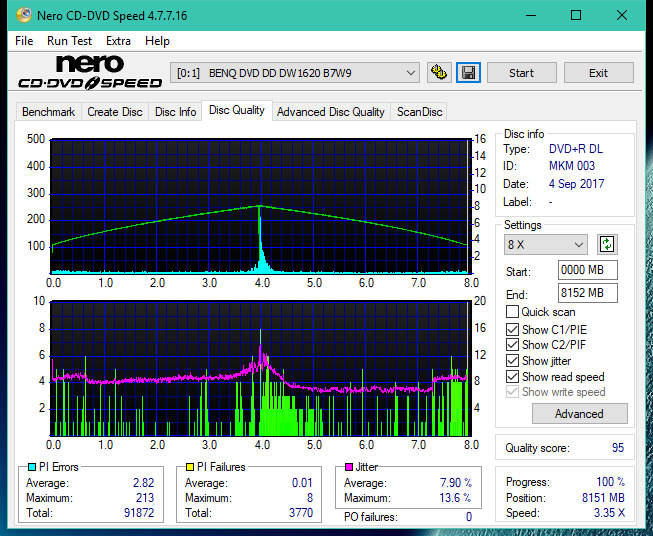
Task: Click the End position 8152 MB field
Action: coord(588,293)
